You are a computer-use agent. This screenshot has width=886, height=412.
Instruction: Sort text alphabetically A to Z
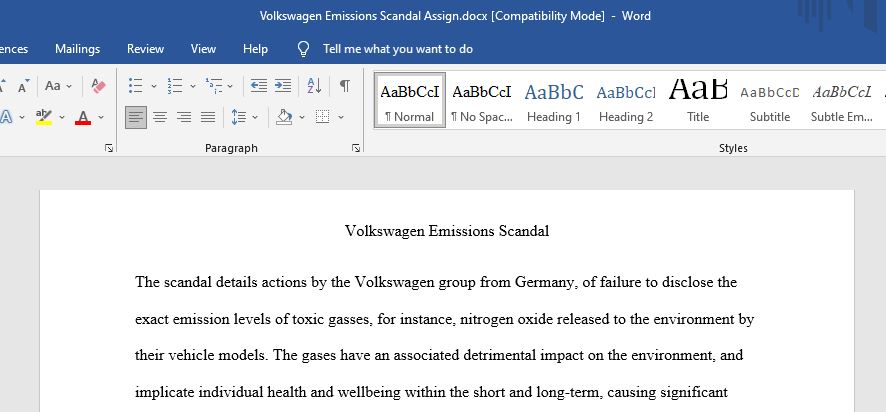314,86
